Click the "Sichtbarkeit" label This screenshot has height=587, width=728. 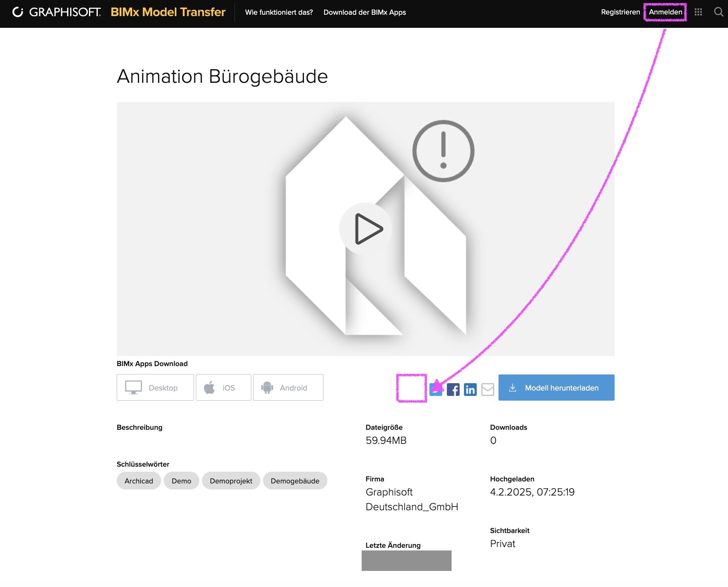510,531
